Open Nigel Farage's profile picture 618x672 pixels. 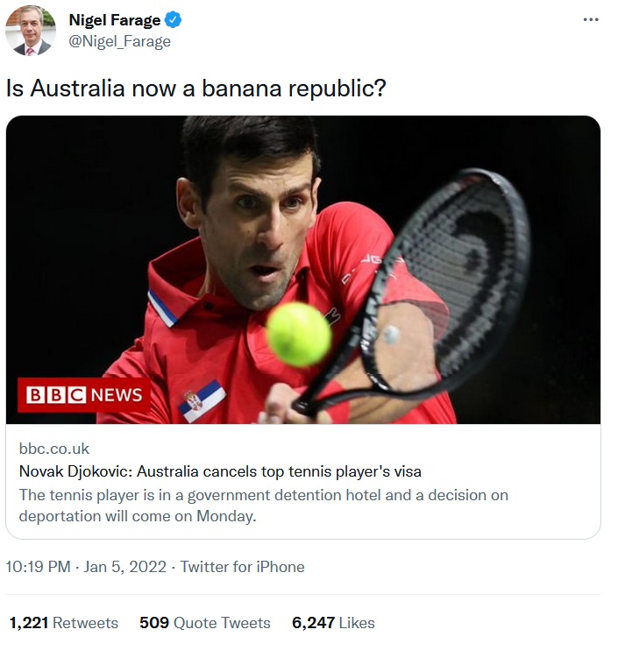(31, 31)
